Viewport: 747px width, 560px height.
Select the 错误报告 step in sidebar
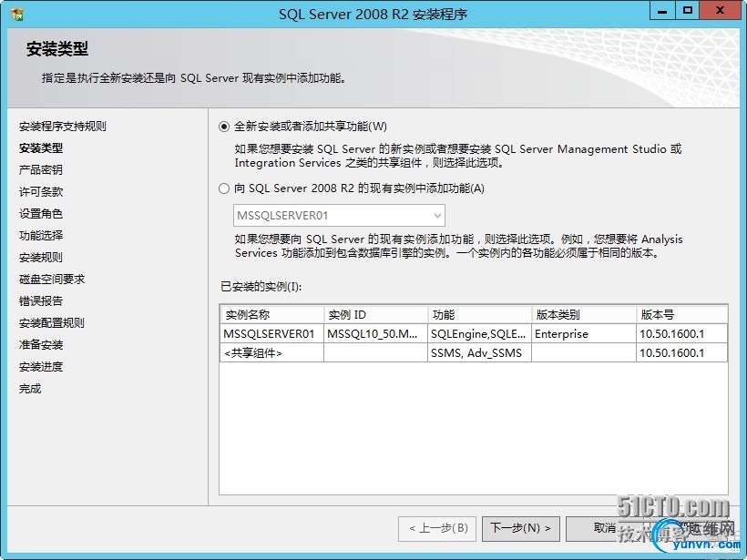point(41,301)
